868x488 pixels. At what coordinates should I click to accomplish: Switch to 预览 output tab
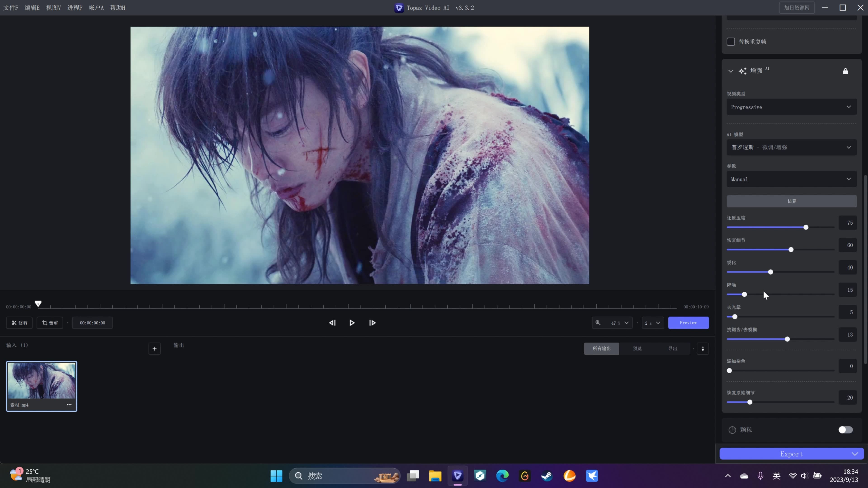(x=637, y=349)
